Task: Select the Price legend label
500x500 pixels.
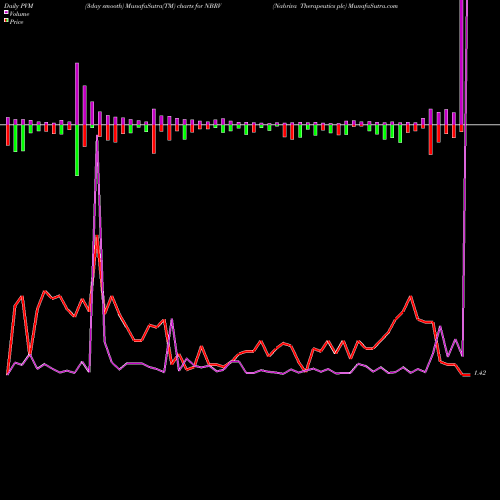Action: pos(16,22)
